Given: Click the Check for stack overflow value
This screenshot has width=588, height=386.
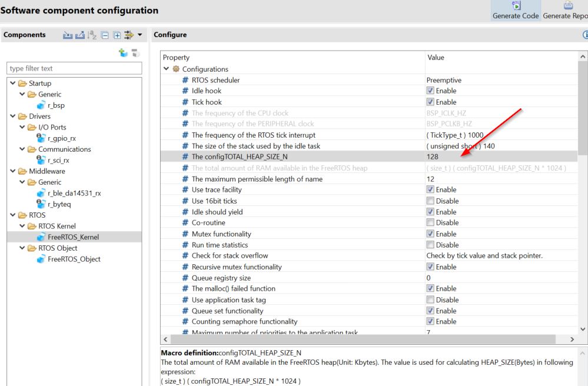Looking at the screenshot, I should (484, 255).
